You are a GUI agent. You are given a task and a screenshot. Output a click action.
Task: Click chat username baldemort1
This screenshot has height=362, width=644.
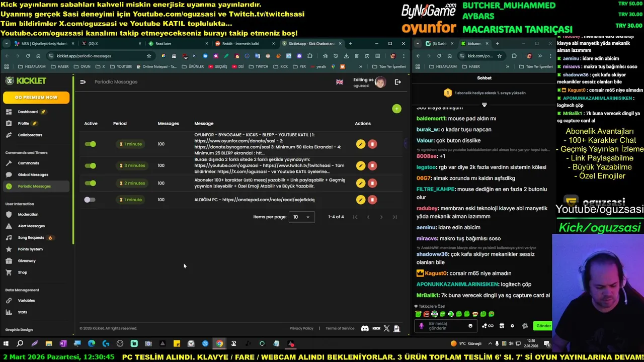pyautogui.click(x=431, y=119)
